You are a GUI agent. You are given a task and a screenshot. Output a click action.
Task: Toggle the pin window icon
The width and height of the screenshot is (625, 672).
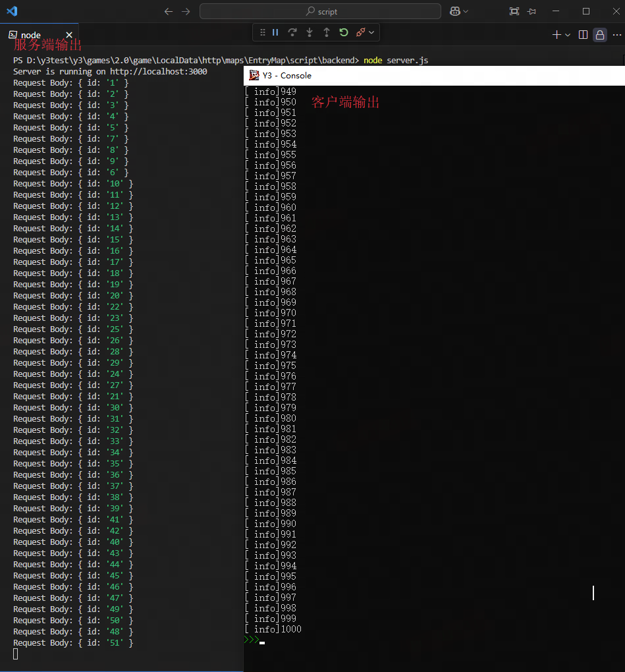[531, 11]
